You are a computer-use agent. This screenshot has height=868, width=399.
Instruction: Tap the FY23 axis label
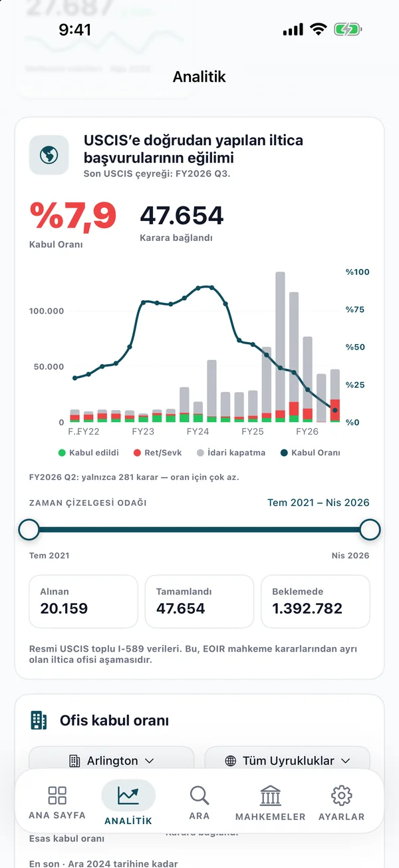coord(143,432)
